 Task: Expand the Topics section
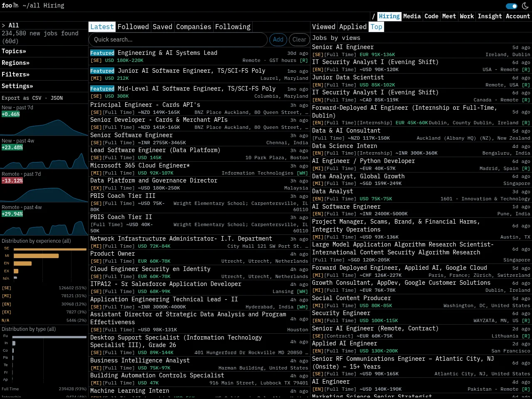click(14, 51)
